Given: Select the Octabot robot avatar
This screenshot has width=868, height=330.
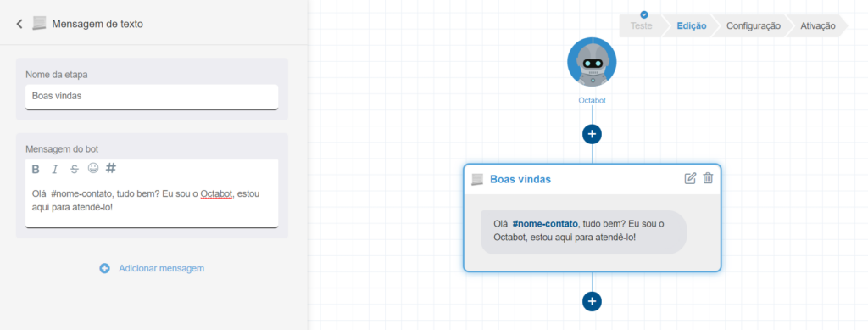Looking at the screenshot, I should (x=592, y=63).
